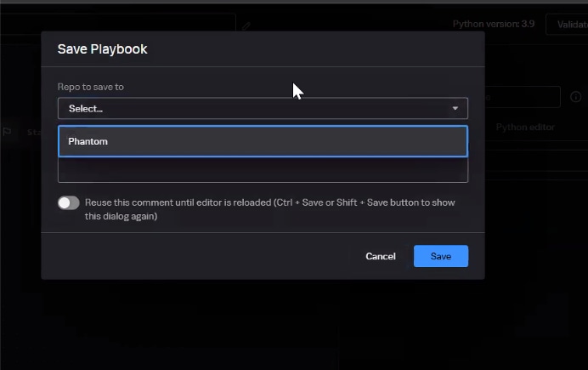588x370 pixels.
Task: Click the dropdown caret arrow
Action: (455, 109)
